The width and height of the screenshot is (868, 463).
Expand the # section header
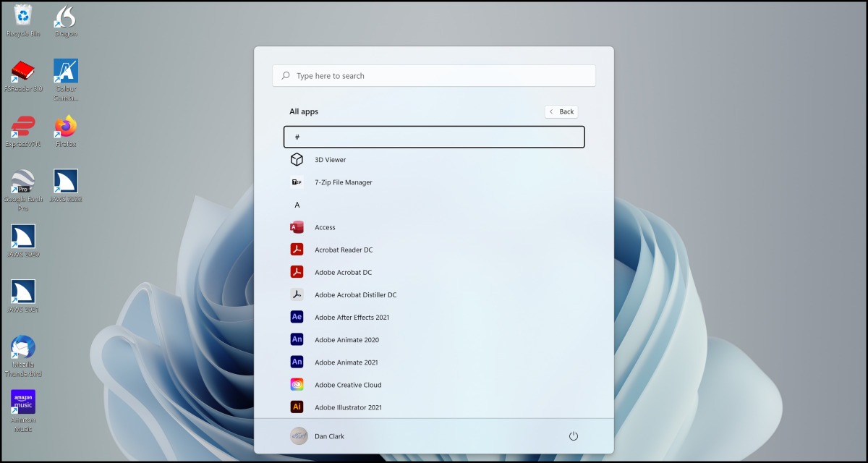pos(433,136)
